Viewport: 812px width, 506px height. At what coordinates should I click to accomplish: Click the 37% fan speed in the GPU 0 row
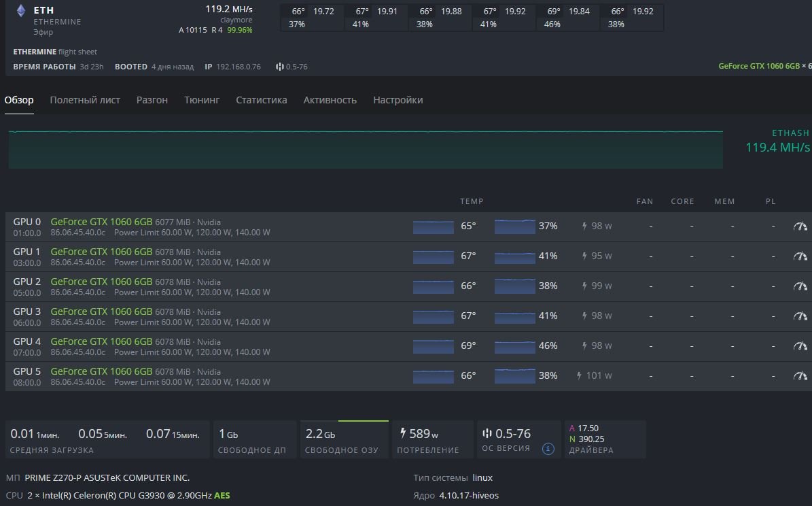(x=548, y=226)
